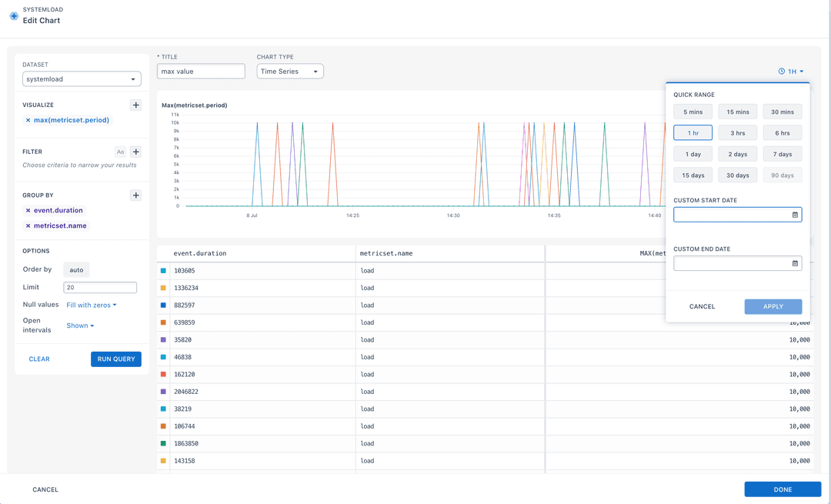Image resolution: width=831 pixels, height=504 pixels.
Task: Select the 5 mins quick range
Action: (692, 111)
